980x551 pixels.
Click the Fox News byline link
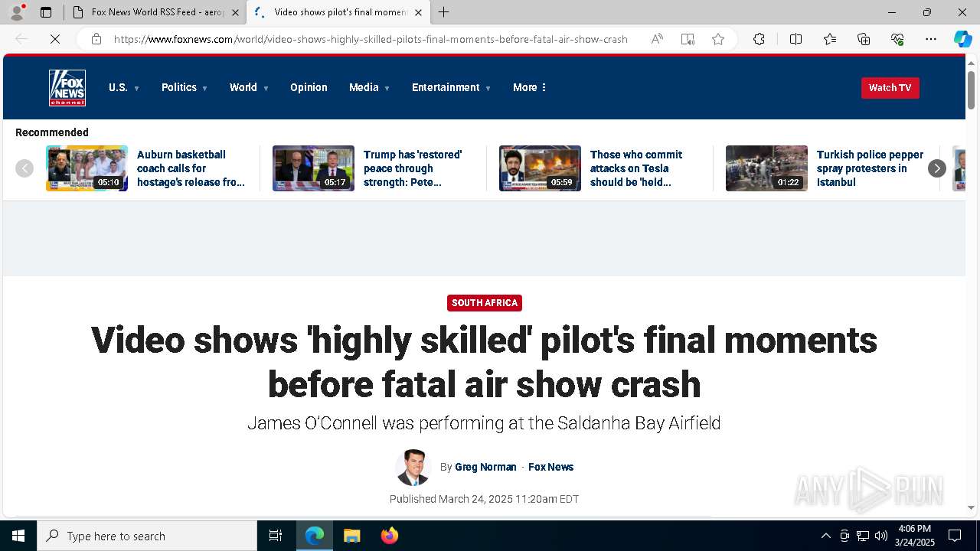pos(550,467)
